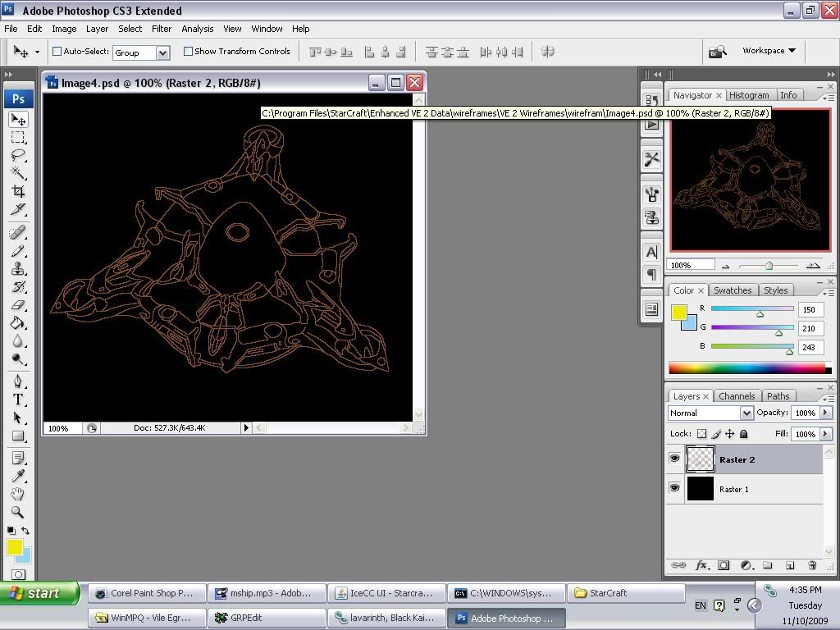The width and height of the screenshot is (840, 630).
Task: Toggle lock all for layer
Action: pyautogui.click(x=743, y=434)
